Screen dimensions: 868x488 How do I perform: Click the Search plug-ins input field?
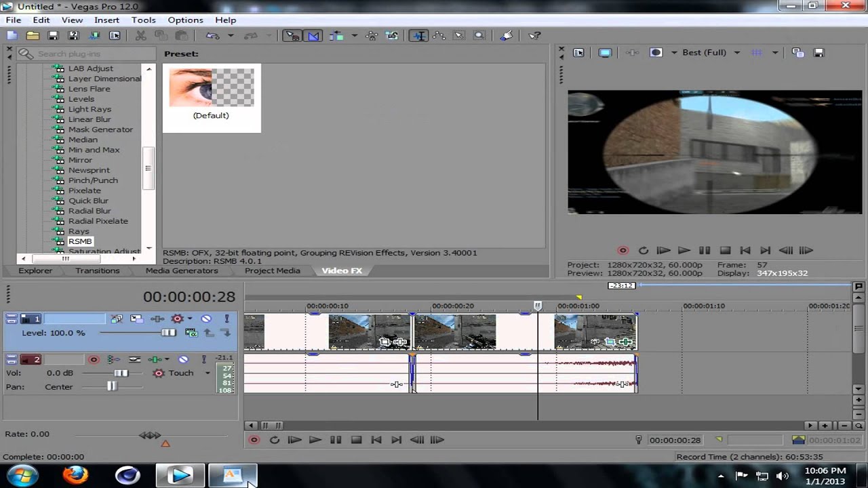tap(88, 54)
